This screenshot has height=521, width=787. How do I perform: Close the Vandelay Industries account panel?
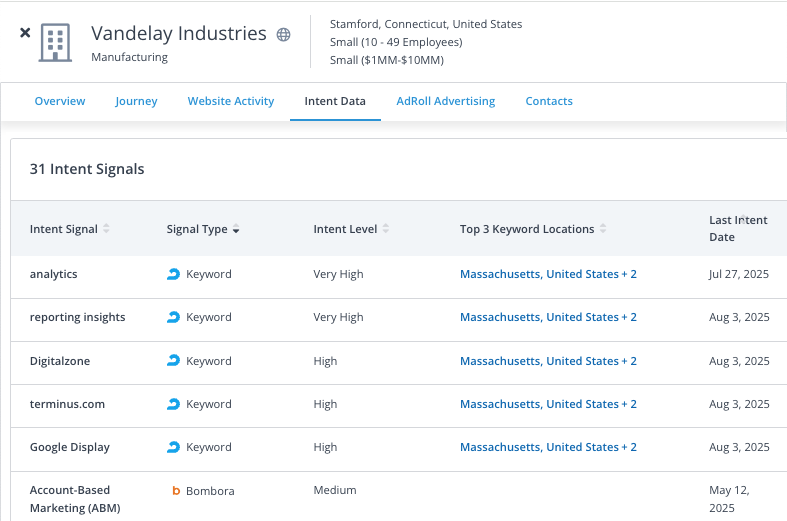(x=25, y=33)
